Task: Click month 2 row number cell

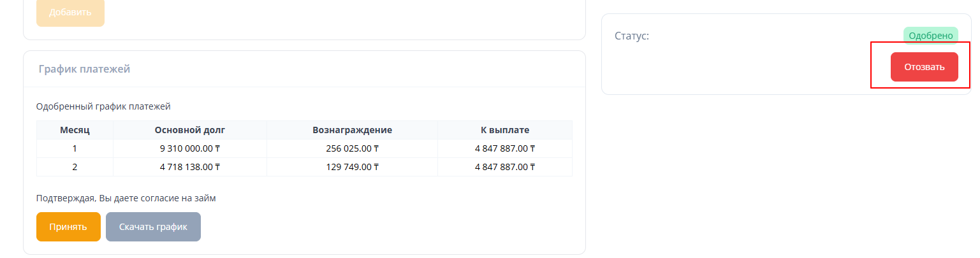Action: (75, 167)
